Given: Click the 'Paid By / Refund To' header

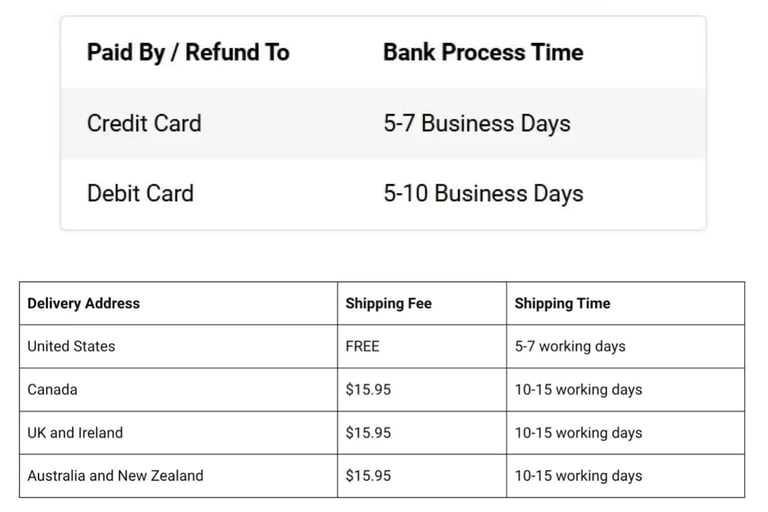Looking at the screenshot, I should (188, 52).
